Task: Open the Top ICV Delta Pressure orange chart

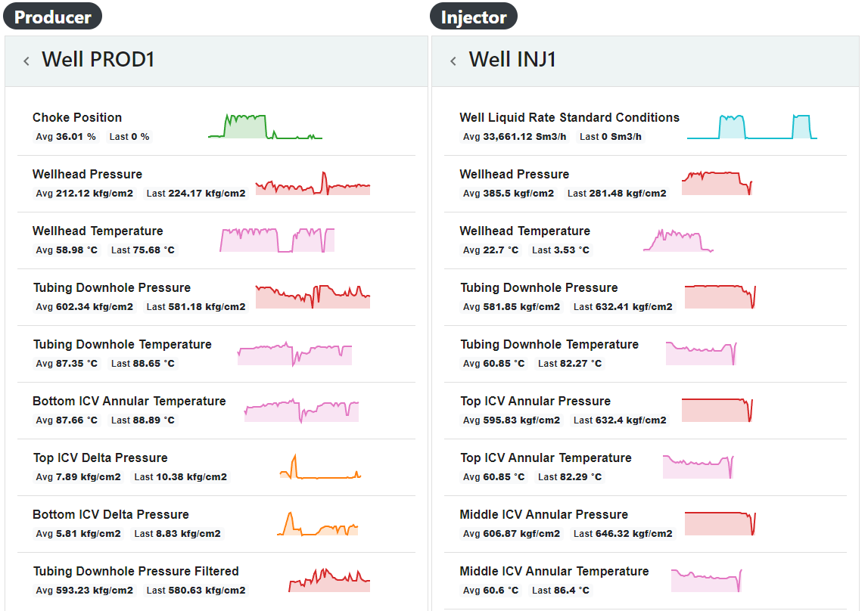Action: coord(319,467)
